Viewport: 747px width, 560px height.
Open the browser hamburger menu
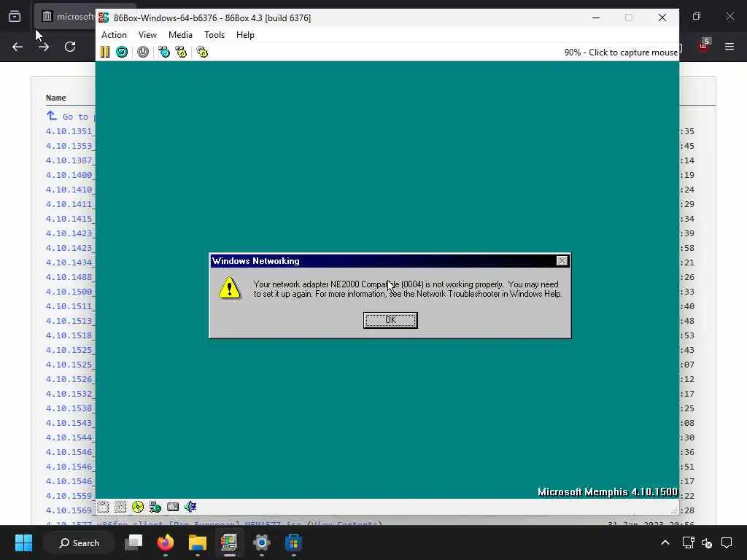coord(729,46)
